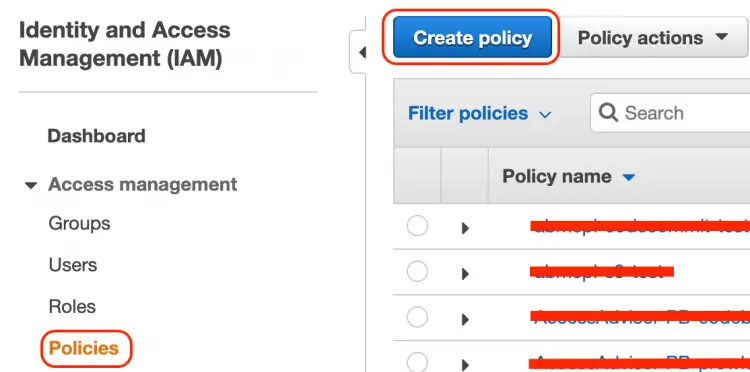
Task: Select the second policy radio button
Action: [x=417, y=272]
